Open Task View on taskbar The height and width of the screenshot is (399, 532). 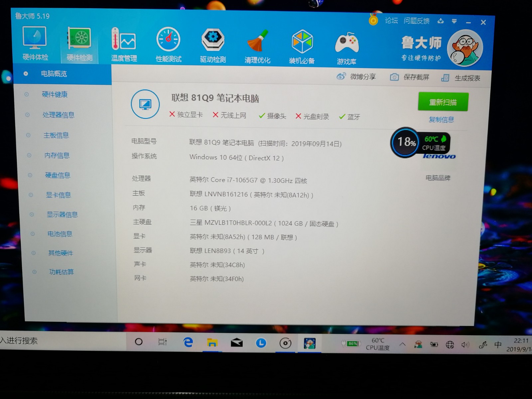pyautogui.click(x=163, y=342)
